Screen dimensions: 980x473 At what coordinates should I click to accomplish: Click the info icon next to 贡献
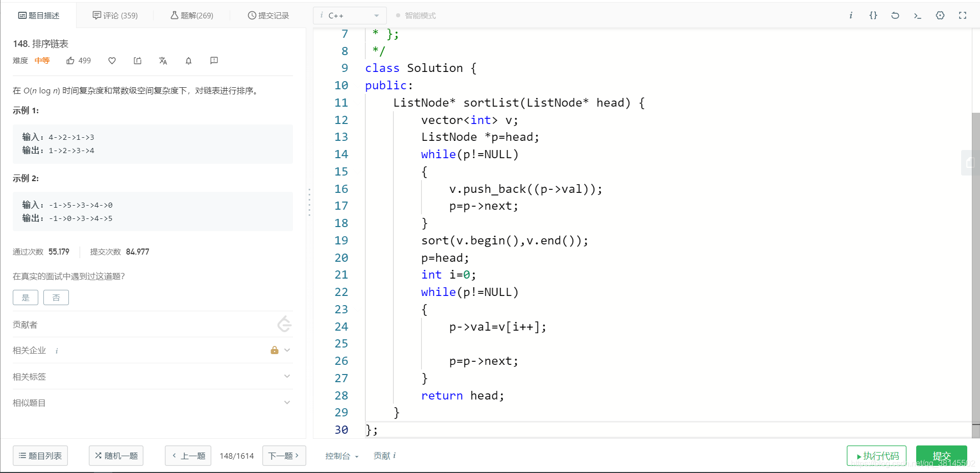(x=395, y=456)
